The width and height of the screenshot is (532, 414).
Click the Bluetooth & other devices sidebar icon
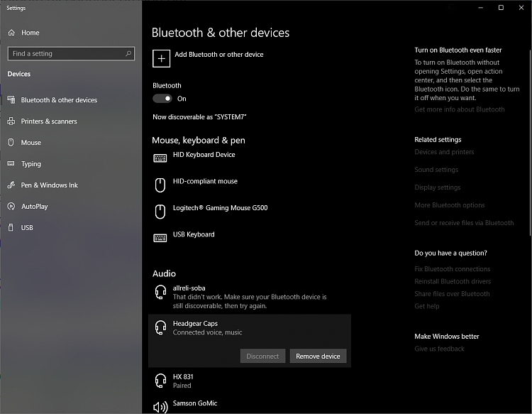click(x=11, y=99)
